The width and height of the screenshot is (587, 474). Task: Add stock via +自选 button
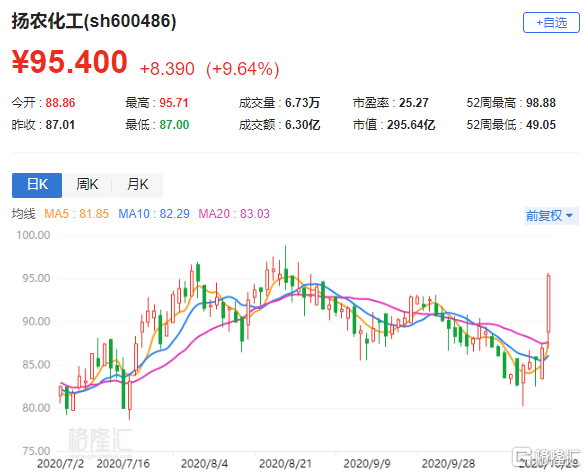tap(551, 22)
